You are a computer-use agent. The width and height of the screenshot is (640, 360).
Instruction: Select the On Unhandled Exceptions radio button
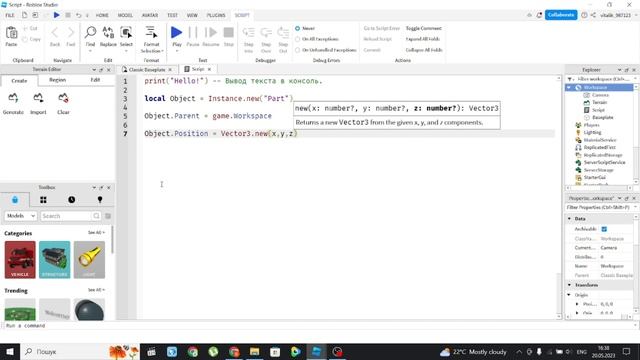tap(298, 50)
